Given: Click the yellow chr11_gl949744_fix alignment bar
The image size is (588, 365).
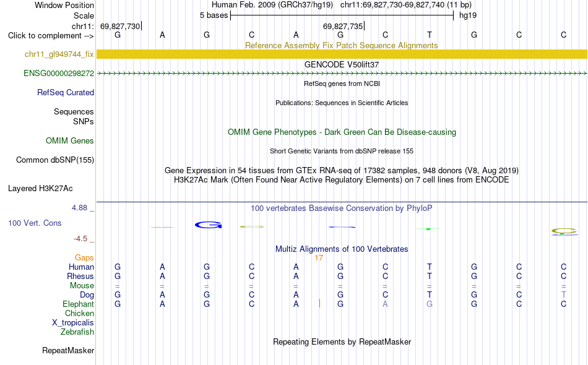Looking at the screenshot, I should click(x=342, y=54).
